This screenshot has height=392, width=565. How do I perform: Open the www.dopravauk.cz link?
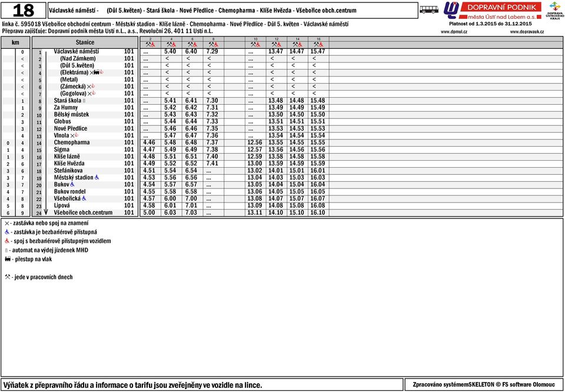coord(527,32)
